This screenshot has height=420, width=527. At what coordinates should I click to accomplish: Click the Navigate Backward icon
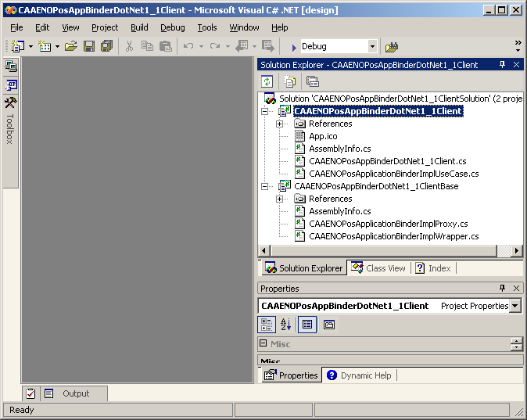coord(242,46)
